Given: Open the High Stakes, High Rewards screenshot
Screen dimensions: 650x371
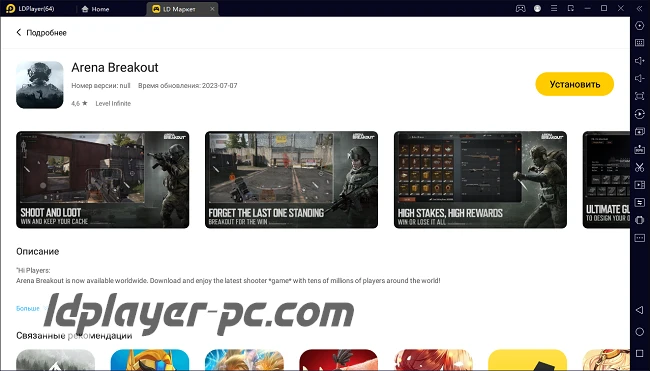Looking at the screenshot, I should (480, 179).
